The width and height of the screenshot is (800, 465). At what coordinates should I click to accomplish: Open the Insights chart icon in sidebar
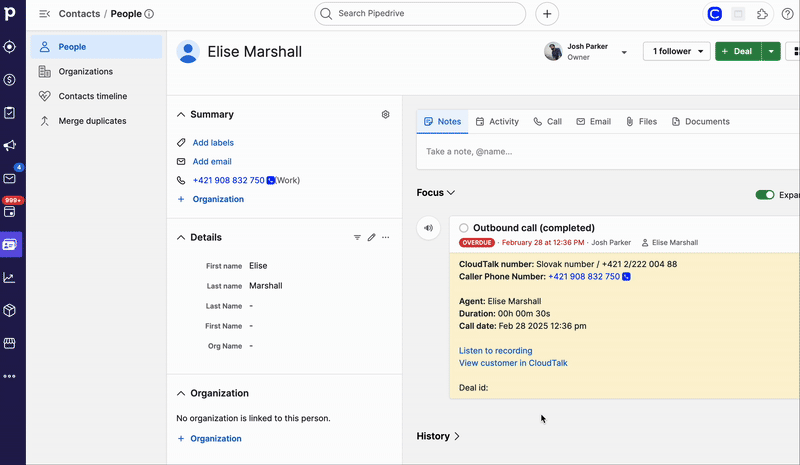point(10,278)
